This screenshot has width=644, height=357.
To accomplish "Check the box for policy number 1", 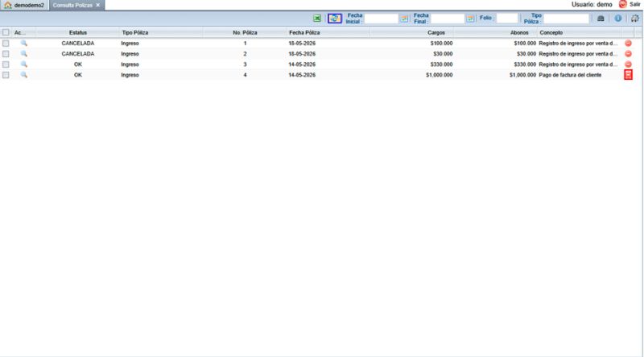I will pos(6,44).
